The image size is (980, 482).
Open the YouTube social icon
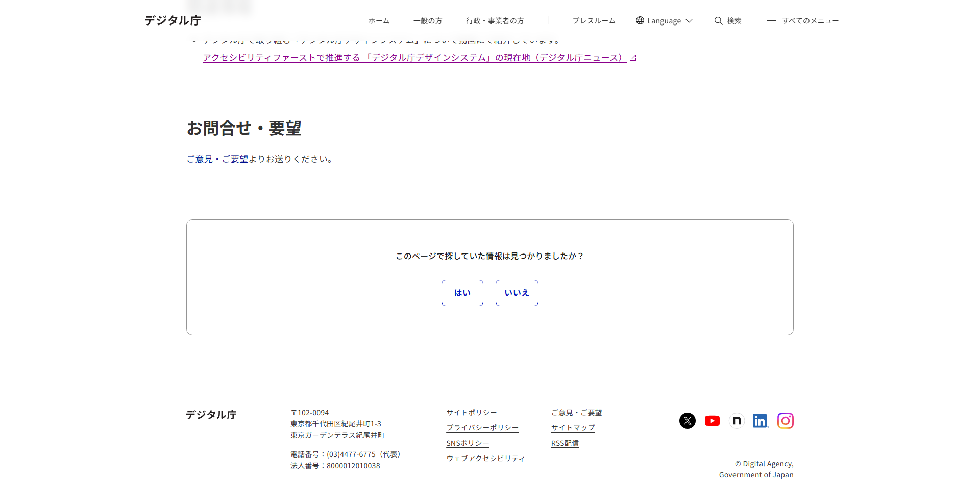712,421
